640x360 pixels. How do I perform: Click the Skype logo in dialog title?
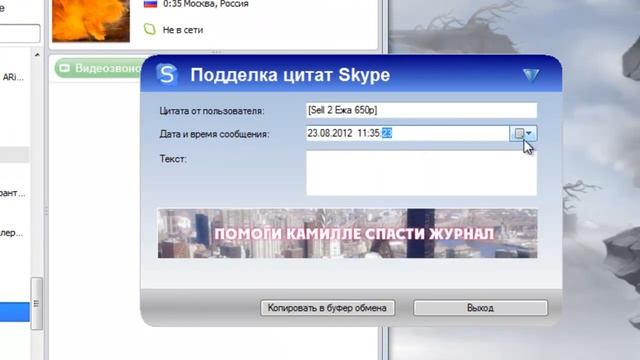167,74
